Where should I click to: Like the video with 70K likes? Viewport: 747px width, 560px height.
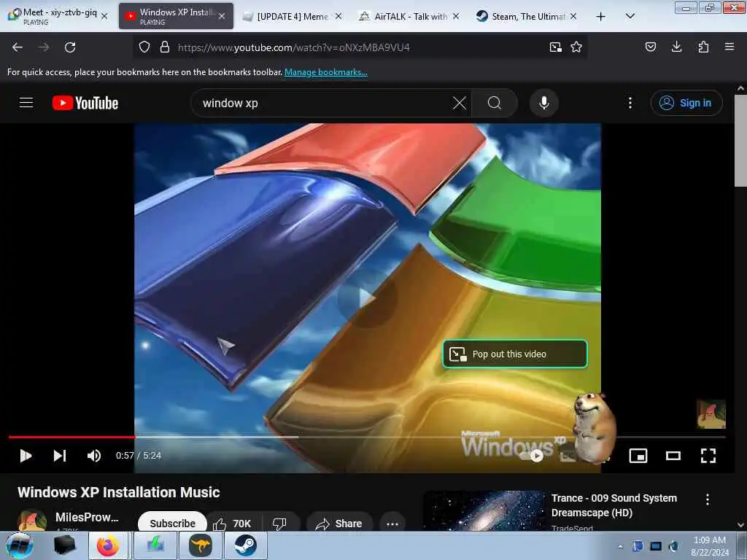(x=233, y=524)
